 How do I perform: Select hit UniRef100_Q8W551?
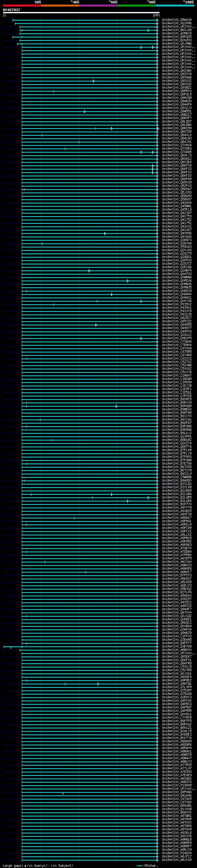tap(176, 111)
